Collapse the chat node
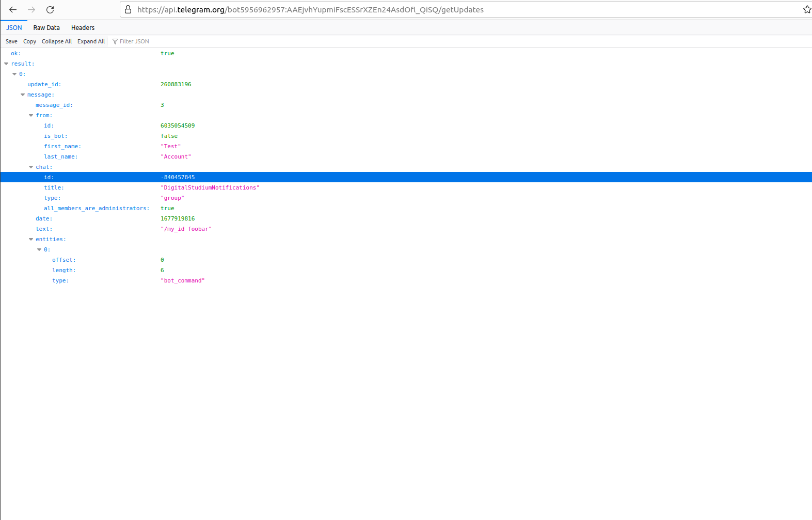Viewport: 812px width, 520px height. [x=31, y=167]
